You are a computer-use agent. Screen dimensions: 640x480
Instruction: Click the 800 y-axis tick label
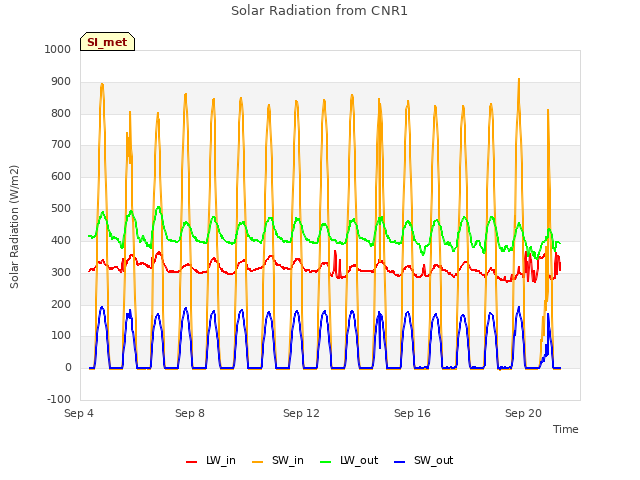click(61, 113)
